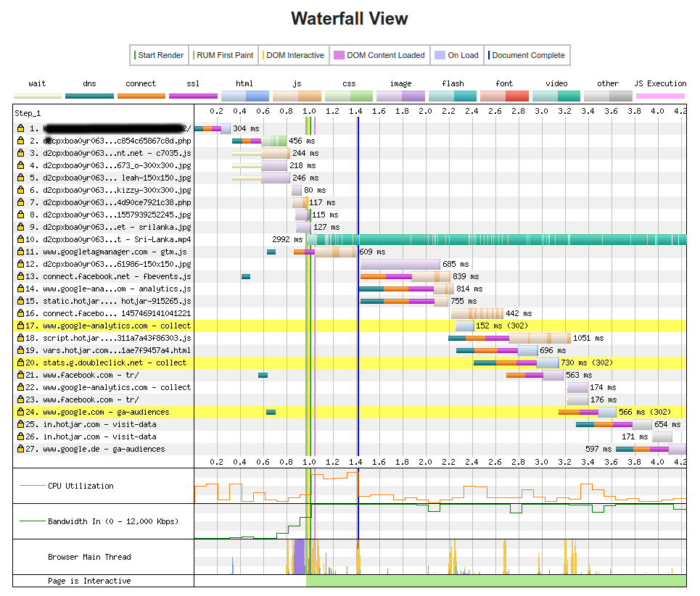Open request 9 srilanka.jpg

117,227
